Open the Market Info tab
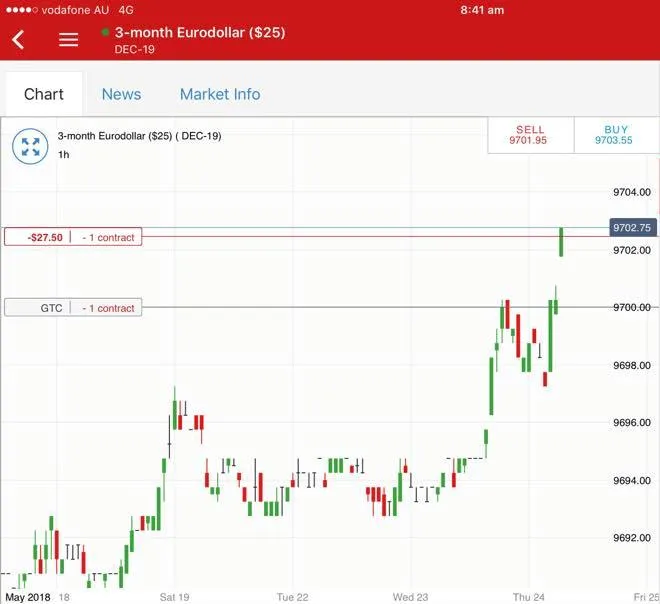The width and height of the screenshot is (660, 604). pyautogui.click(x=220, y=94)
